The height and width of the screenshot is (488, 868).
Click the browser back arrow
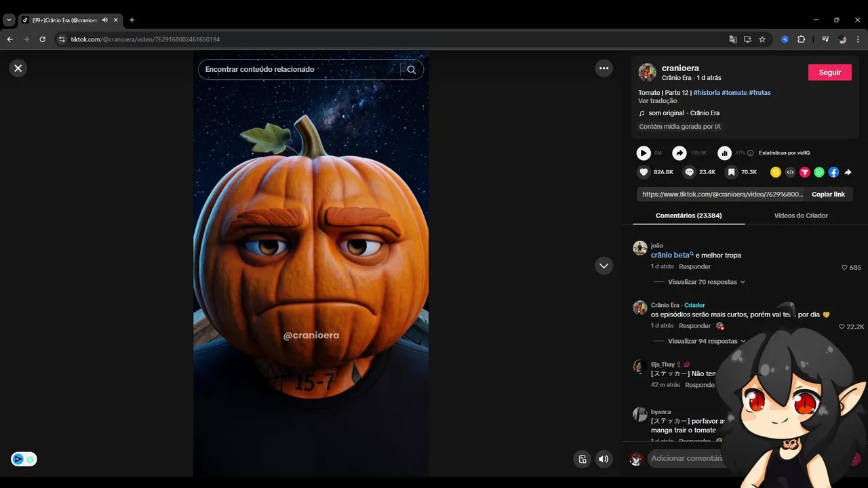click(9, 39)
